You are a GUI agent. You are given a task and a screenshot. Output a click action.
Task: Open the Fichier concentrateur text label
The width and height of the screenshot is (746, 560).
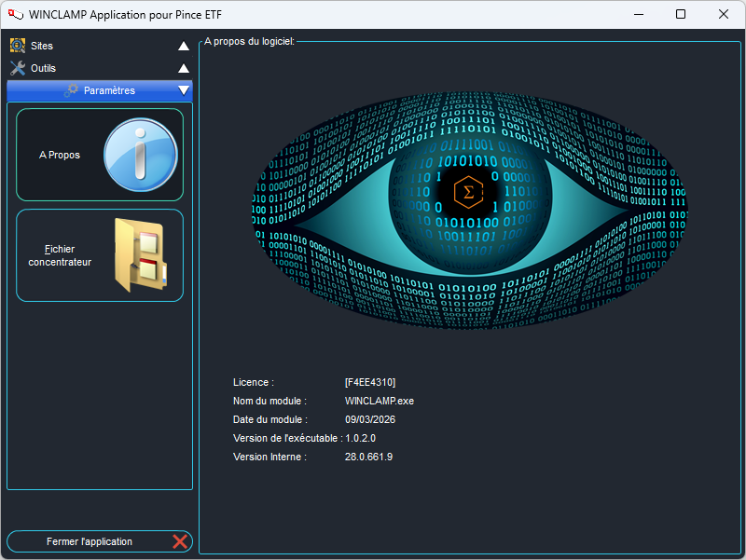pyautogui.click(x=60, y=255)
